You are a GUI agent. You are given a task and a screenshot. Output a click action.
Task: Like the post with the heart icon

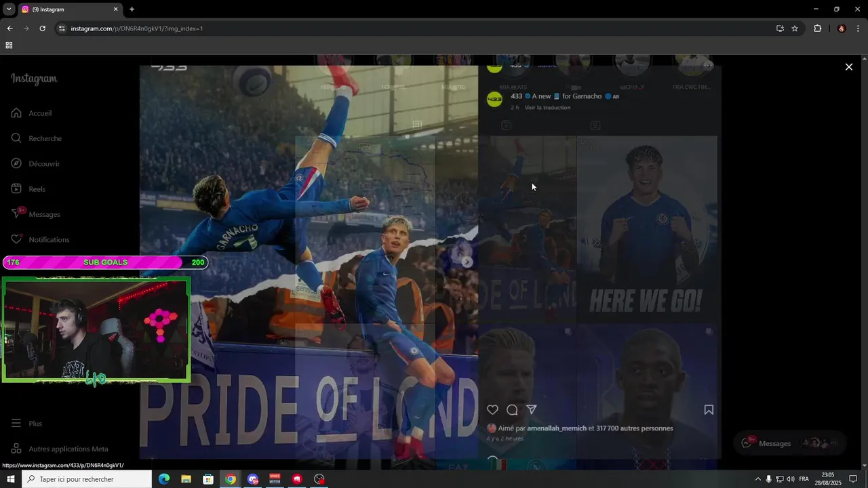tap(493, 410)
